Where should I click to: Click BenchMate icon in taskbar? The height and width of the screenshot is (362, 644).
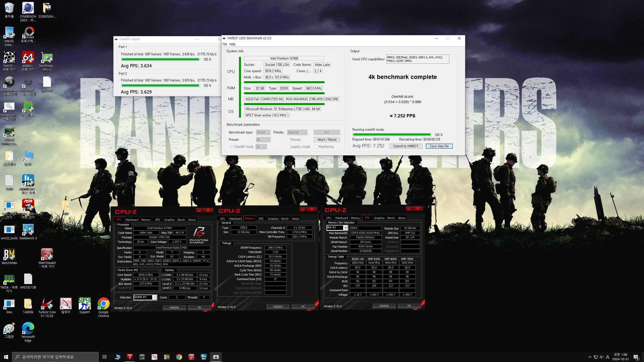167,357
